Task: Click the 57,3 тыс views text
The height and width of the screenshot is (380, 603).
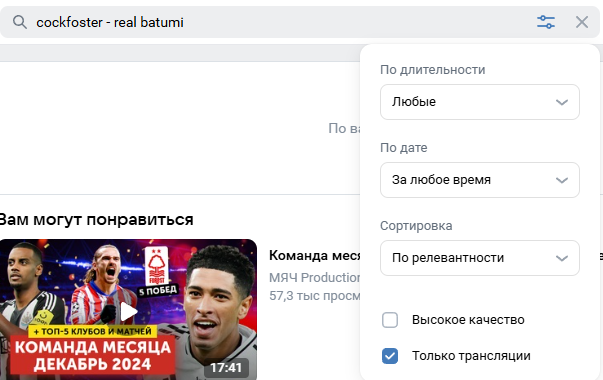Action: click(x=315, y=295)
